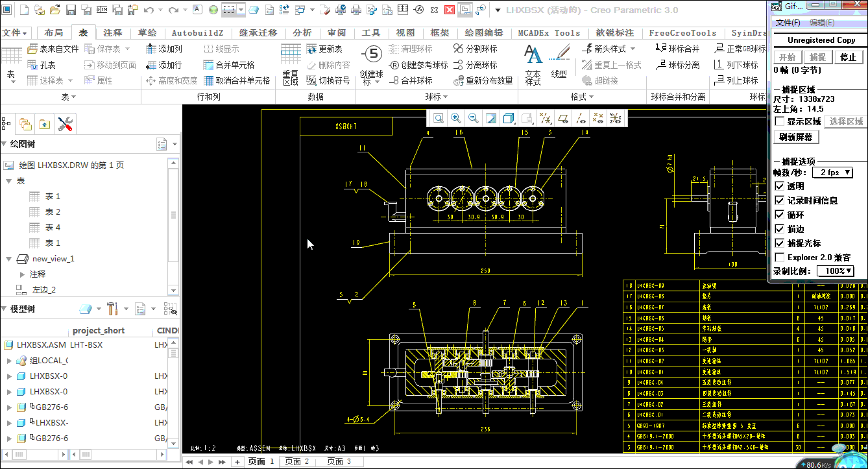Split Balloon (分割球标)
Viewport: 868px width, 469px height.
click(475, 49)
